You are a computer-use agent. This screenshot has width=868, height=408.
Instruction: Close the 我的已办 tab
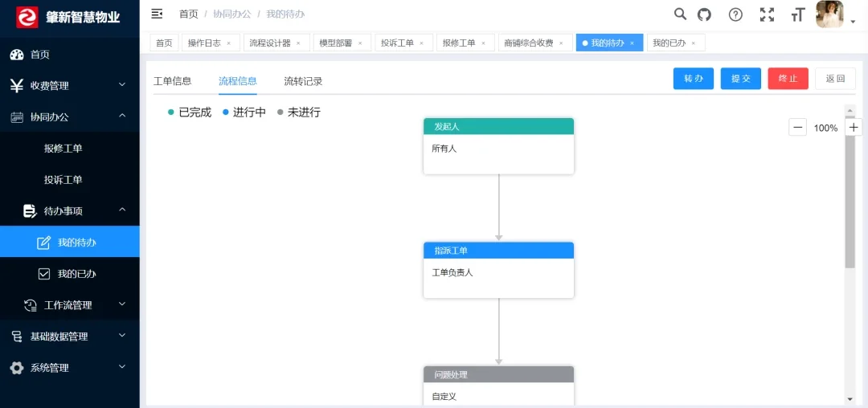tap(693, 43)
